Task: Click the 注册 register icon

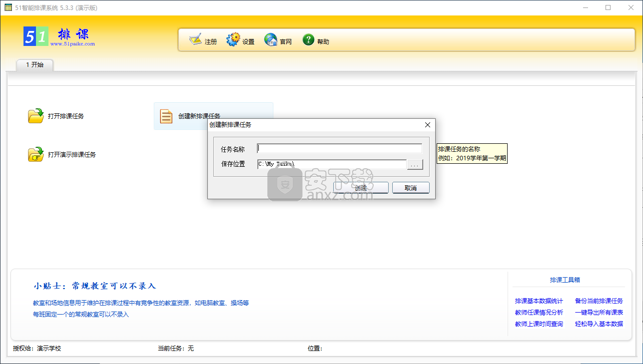Action: [195, 40]
